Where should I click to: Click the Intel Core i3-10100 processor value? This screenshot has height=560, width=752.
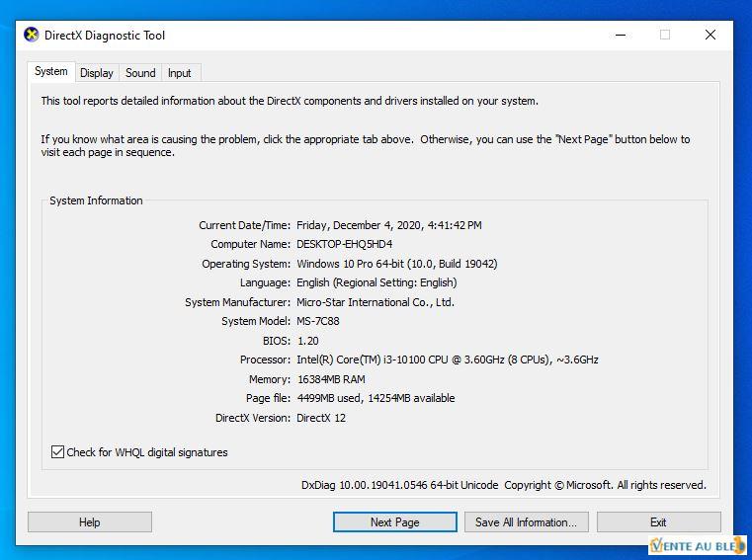coord(448,360)
